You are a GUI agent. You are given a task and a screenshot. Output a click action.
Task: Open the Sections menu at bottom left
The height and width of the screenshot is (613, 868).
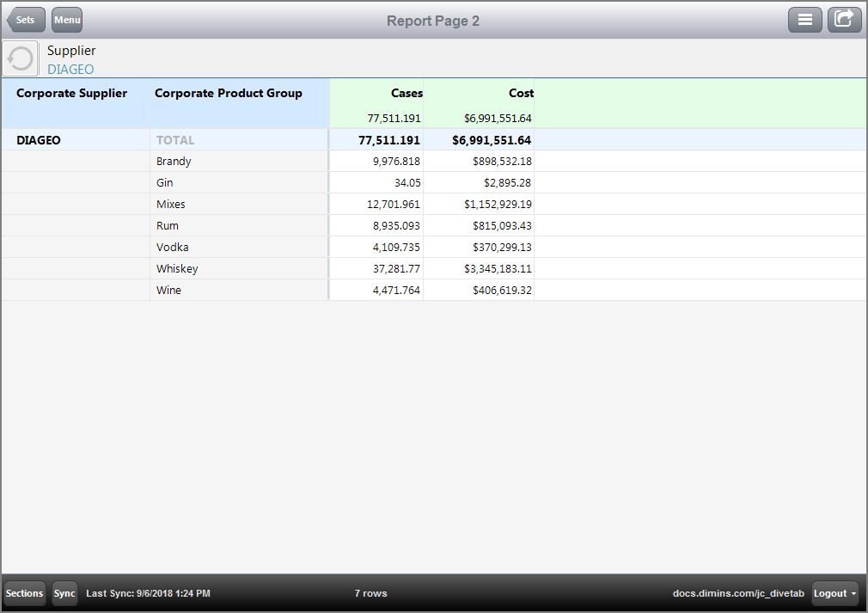coord(24,593)
